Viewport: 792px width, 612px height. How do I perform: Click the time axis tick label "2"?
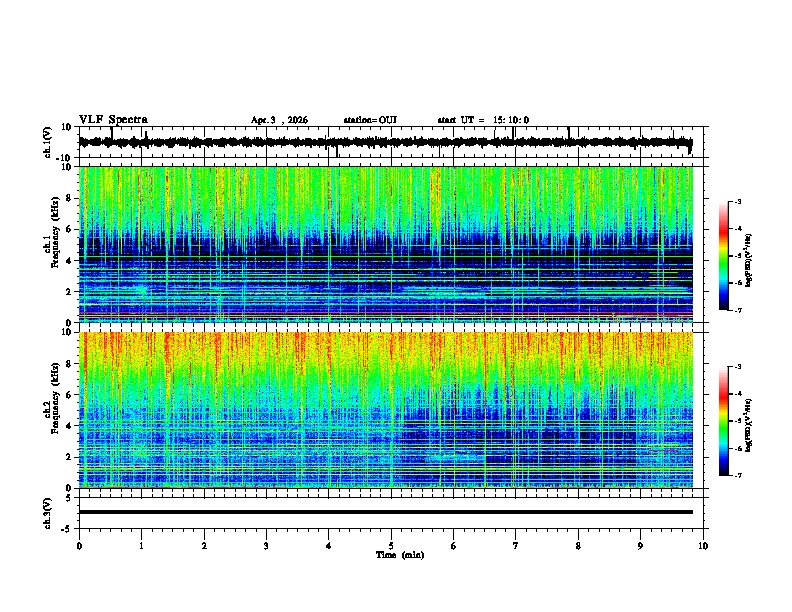[x=204, y=546]
